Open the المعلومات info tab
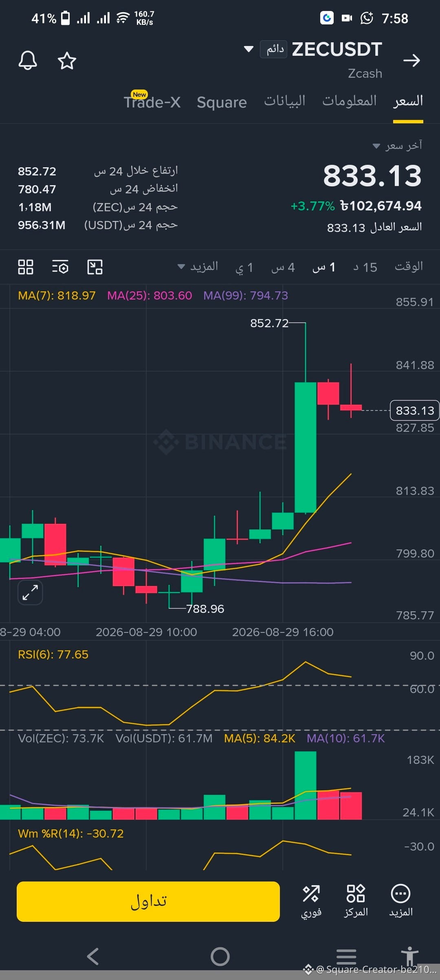440x980 pixels. click(x=350, y=101)
